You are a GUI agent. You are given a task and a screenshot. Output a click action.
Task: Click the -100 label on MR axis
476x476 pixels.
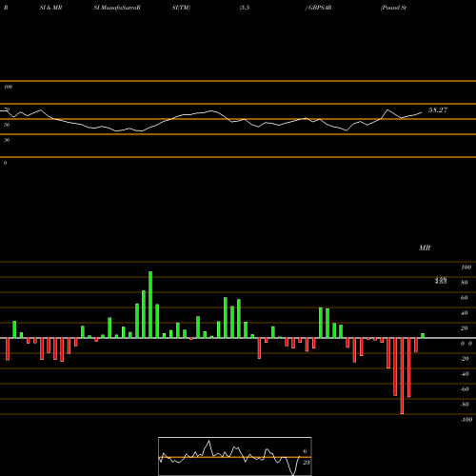pyautogui.click(x=466, y=420)
